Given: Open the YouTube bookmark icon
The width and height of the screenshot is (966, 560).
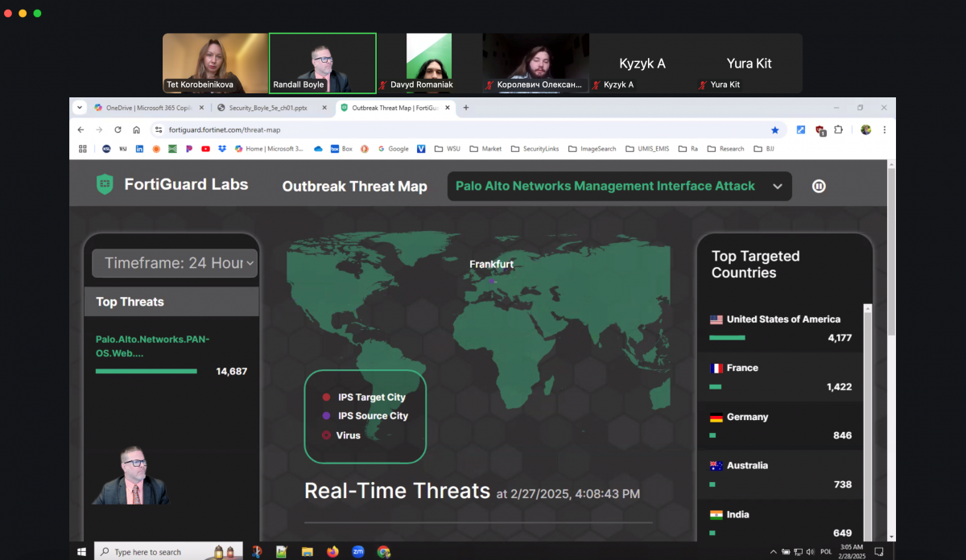Looking at the screenshot, I should pyautogui.click(x=206, y=149).
